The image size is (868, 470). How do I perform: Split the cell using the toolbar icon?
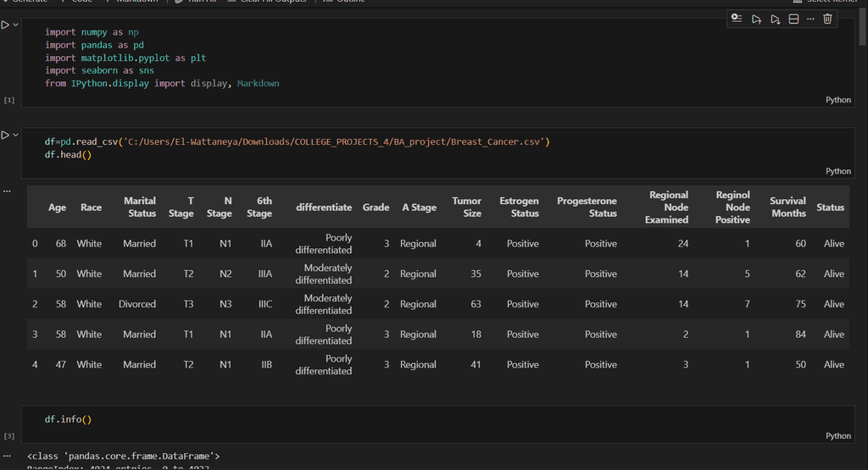pyautogui.click(x=793, y=19)
